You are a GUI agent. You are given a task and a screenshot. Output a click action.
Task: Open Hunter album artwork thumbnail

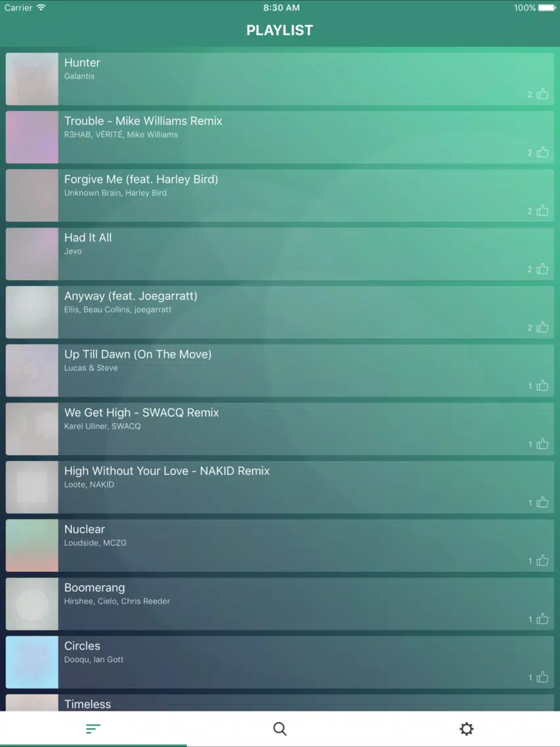click(32, 79)
